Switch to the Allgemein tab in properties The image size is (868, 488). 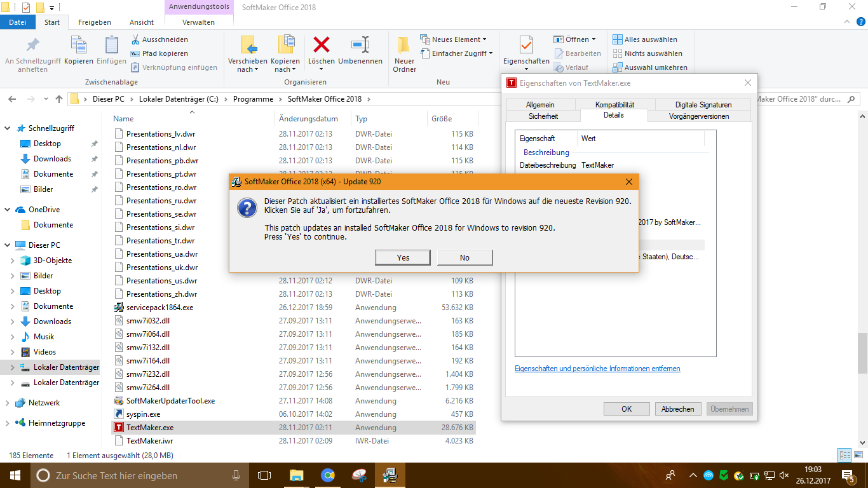pyautogui.click(x=540, y=105)
